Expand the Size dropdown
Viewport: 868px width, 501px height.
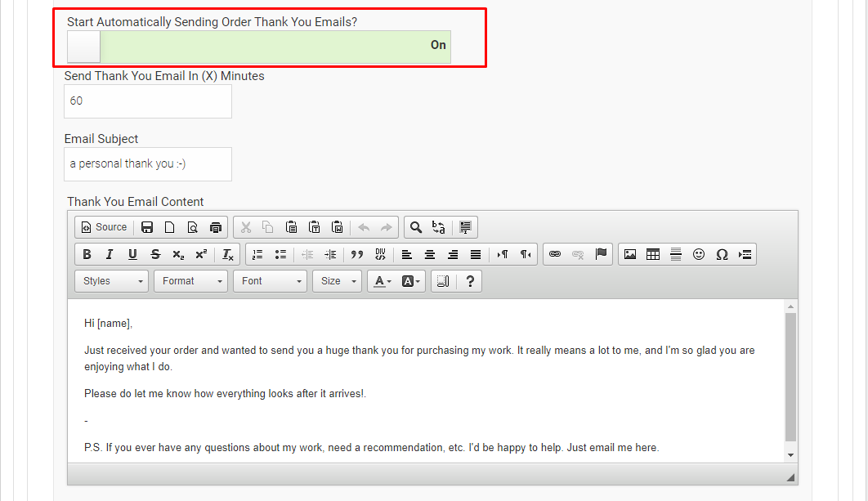click(x=337, y=280)
